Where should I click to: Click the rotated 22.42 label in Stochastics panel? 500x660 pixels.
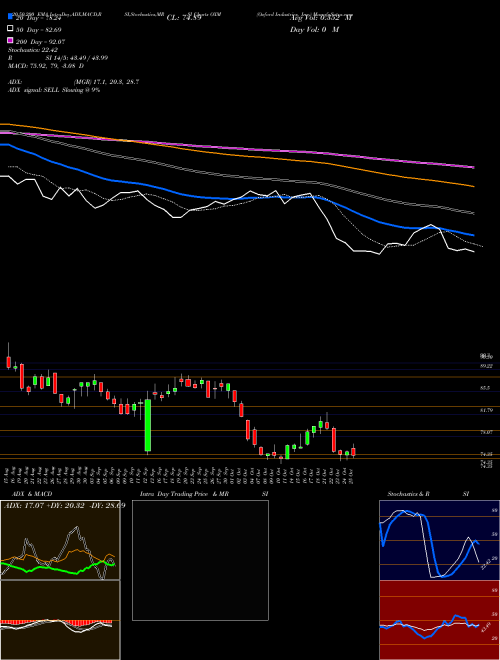(x=486, y=564)
